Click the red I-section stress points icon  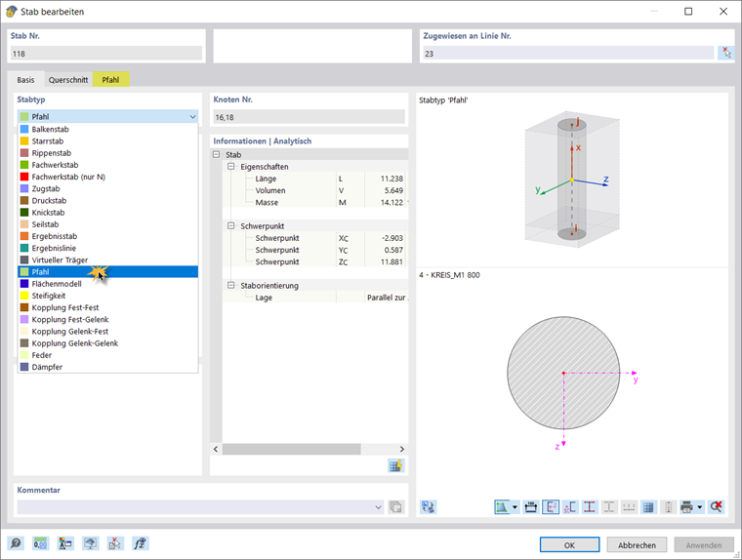(x=590, y=507)
